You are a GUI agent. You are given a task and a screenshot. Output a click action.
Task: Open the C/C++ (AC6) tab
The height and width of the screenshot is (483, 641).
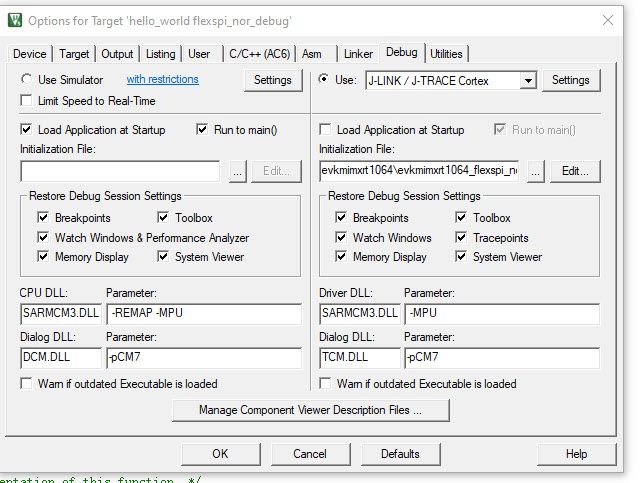259,54
